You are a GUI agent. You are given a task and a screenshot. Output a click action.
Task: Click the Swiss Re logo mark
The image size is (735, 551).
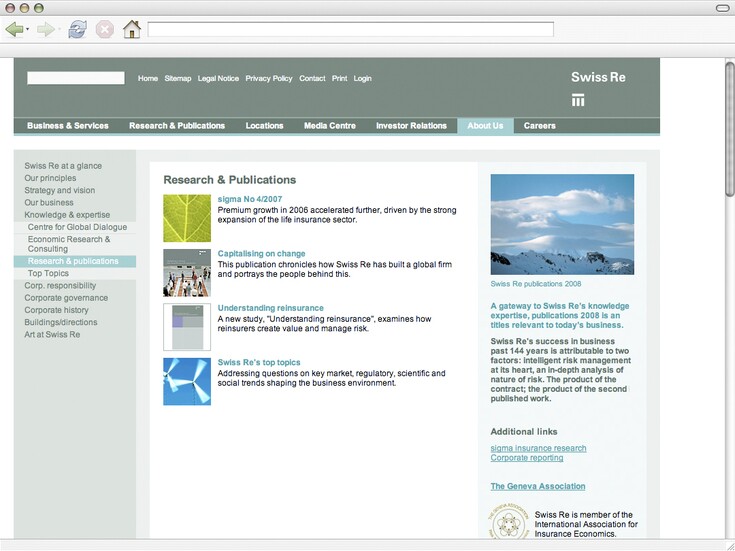click(x=578, y=100)
